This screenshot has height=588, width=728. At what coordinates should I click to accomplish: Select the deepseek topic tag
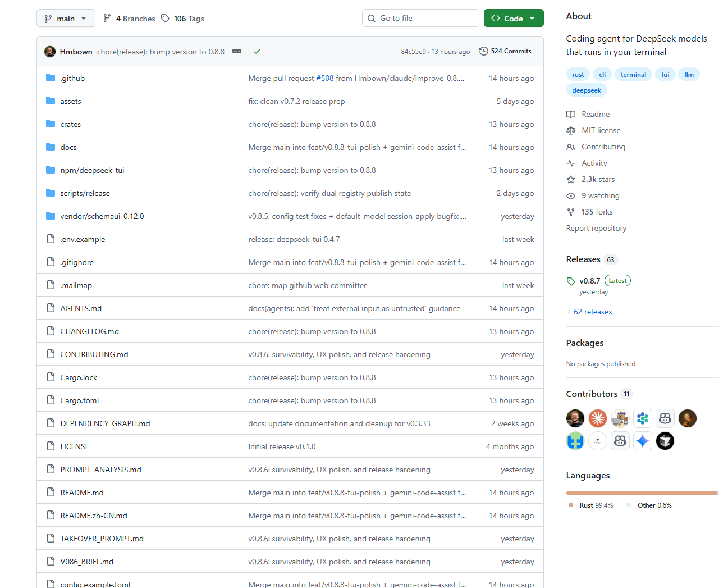click(587, 90)
